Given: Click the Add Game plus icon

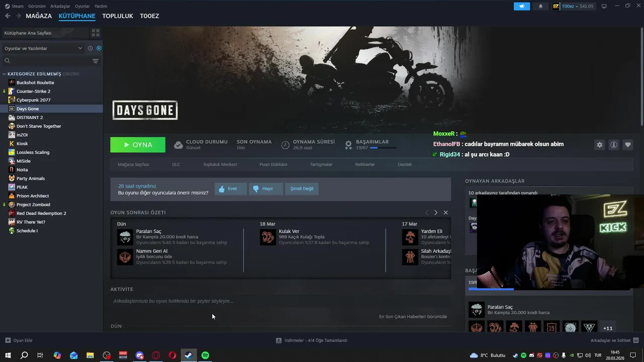Looking at the screenshot, I should [x=8, y=340].
